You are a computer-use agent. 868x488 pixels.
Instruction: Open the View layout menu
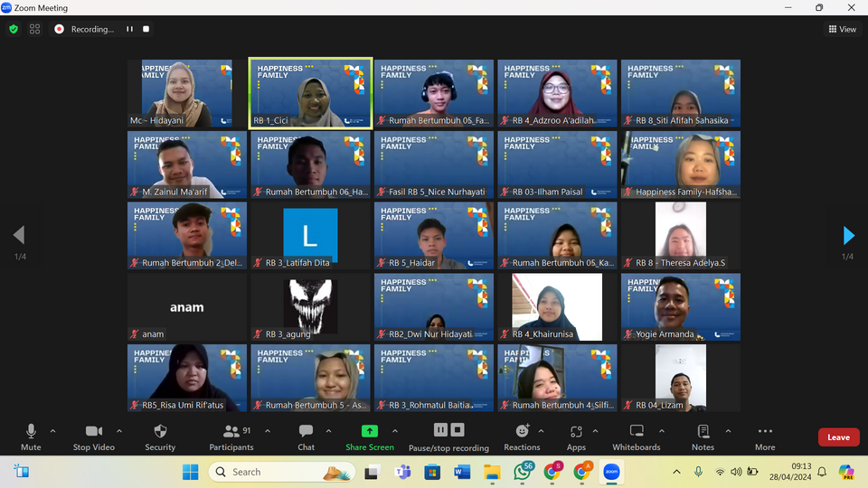842,29
